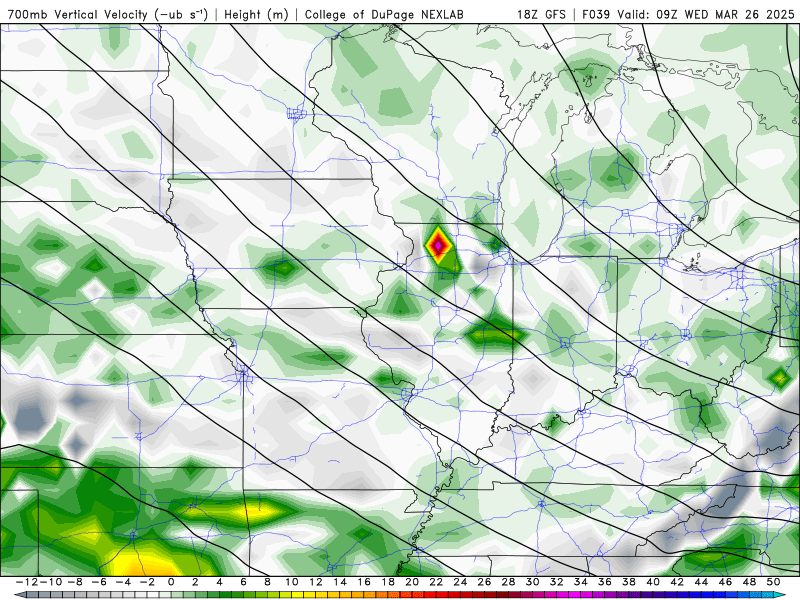The height and width of the screenshot is (600, 800).
Task: Click the "700mb Vertical Velocity" title text
Action: 78,14
